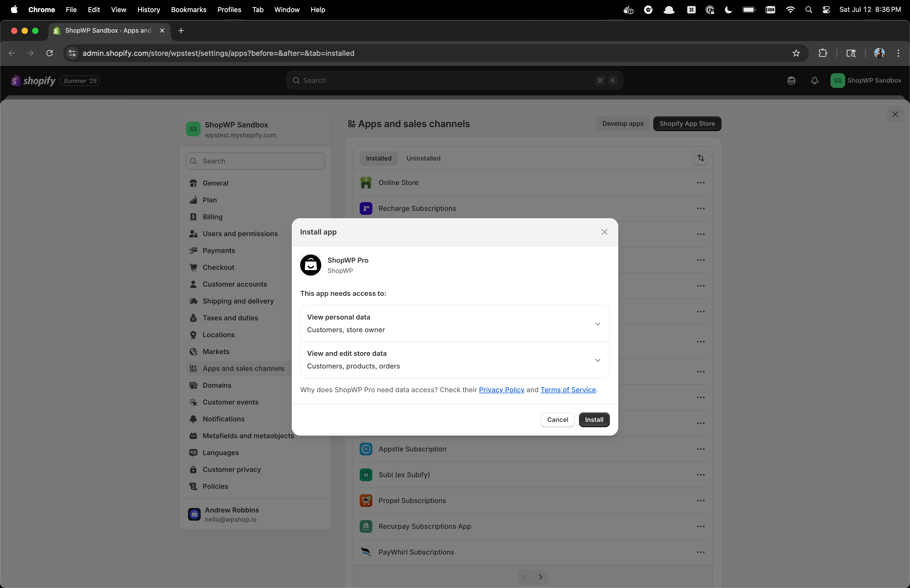Viewport: 910px width, 588px height.
Task: Go to next page of apps
Action: click(540, 576)
